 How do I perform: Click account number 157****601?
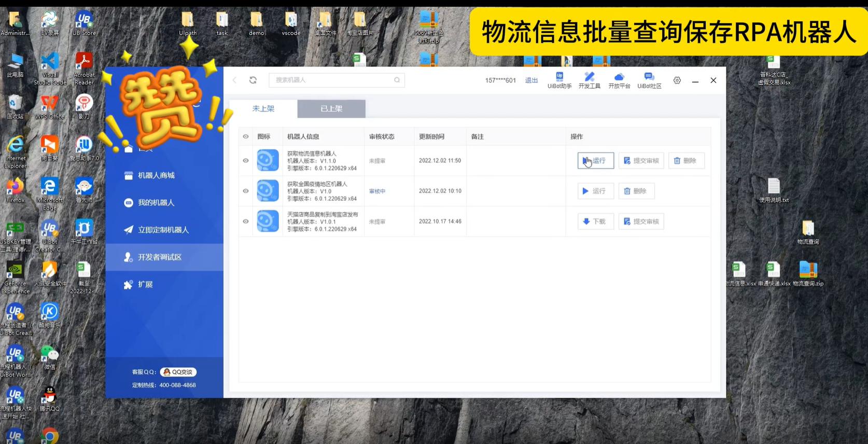500,80
